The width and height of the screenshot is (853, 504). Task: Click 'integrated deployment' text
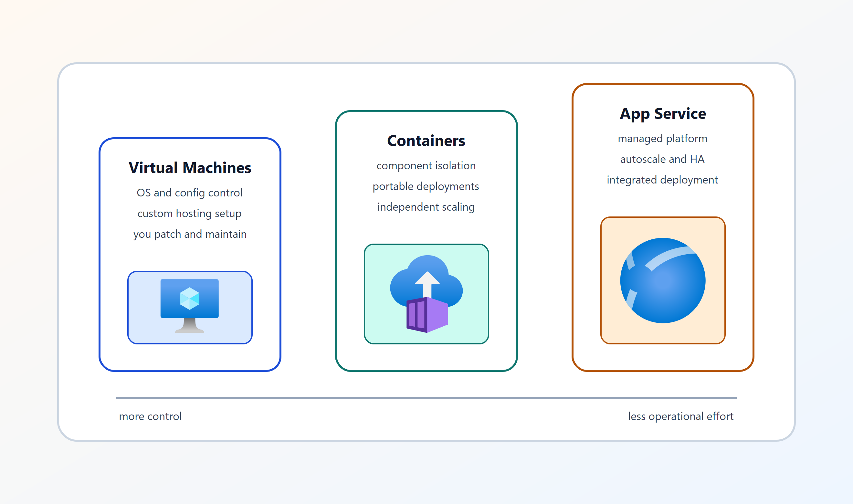pyautogui.click(x=662, y=180)
